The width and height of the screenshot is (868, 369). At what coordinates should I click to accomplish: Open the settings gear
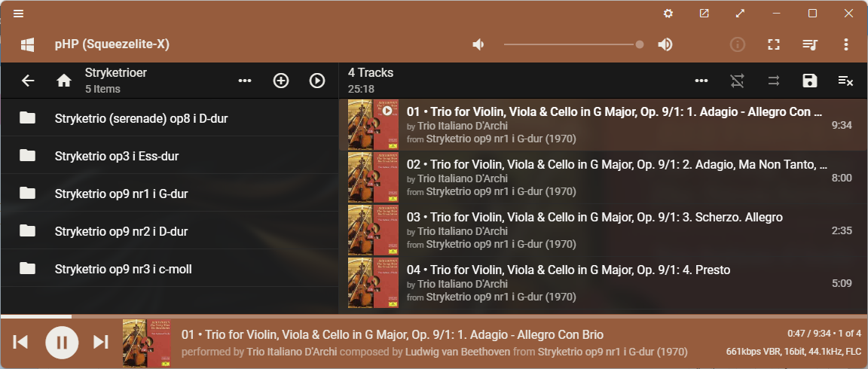[x=668, y=14]
